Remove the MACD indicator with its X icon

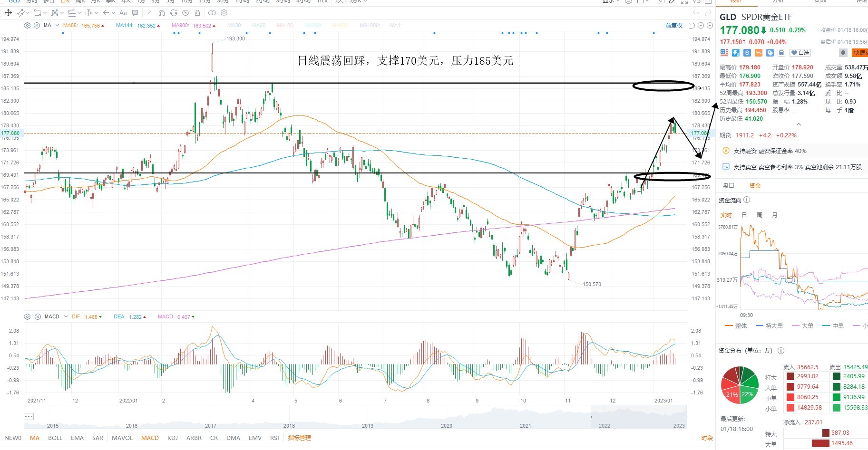38,316
